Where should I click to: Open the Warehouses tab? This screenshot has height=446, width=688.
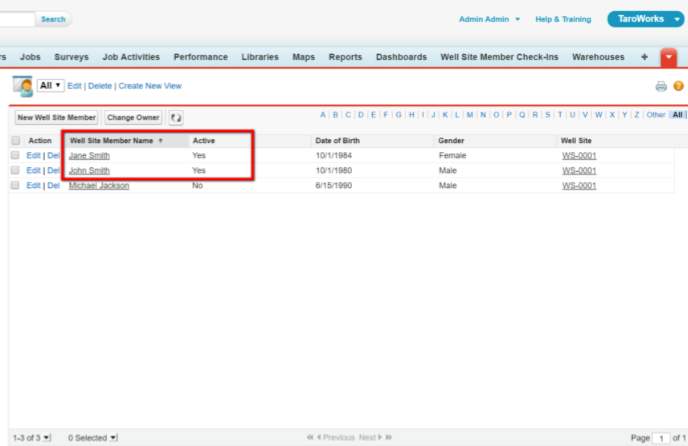(x=598, y=58)
